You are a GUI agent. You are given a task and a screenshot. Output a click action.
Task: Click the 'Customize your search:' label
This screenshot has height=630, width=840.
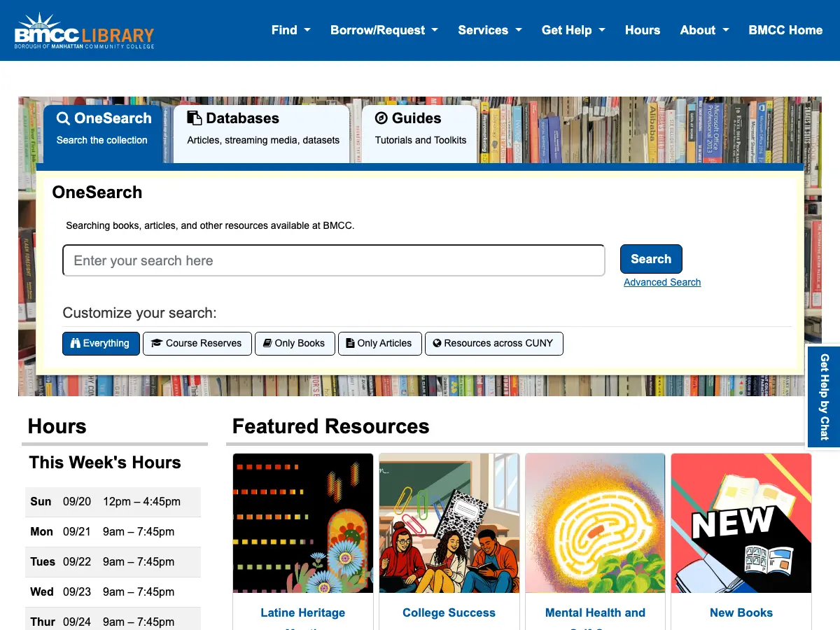[x=140, y=313]
